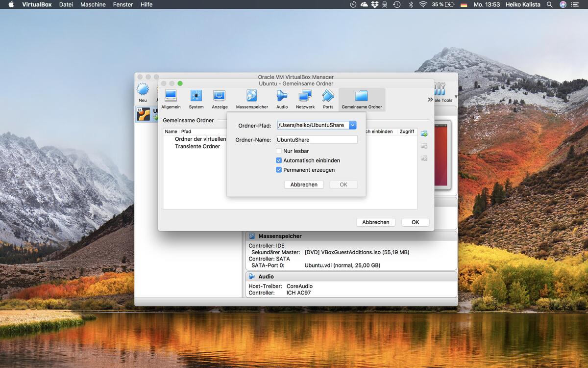The height and width of the screenshot is (368, 588).
Task: Click the add shared folder icon
Action: (424, 133)
